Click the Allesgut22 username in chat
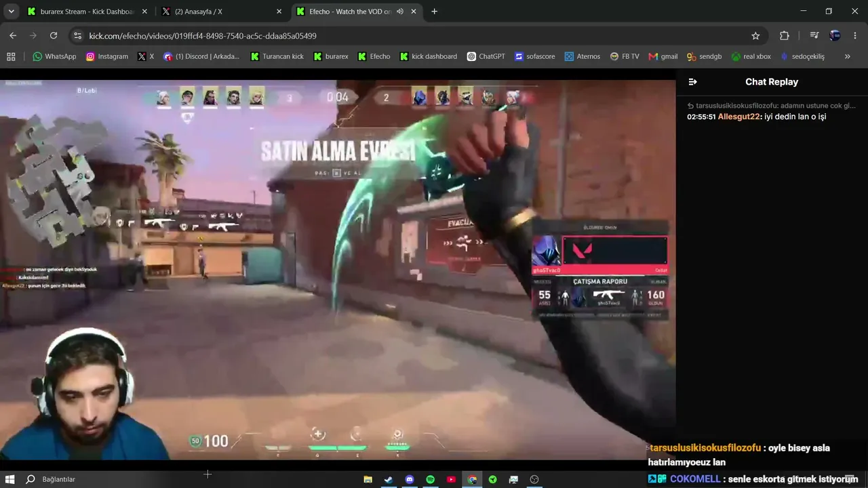 tap(739, 117)
